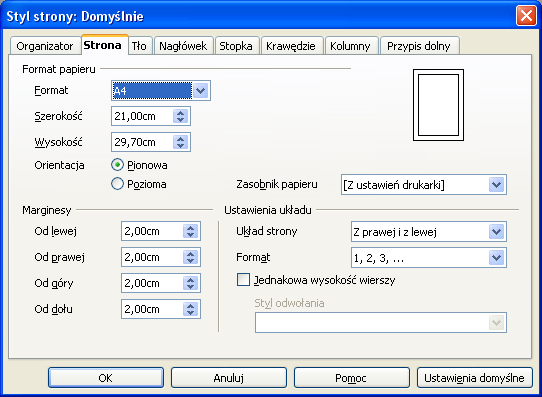
Task: Increase Od góry margin with up arrow
Action: tap(190, 280)
